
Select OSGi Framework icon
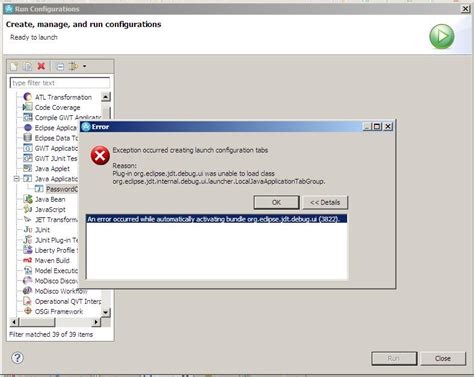coord(28,311)
